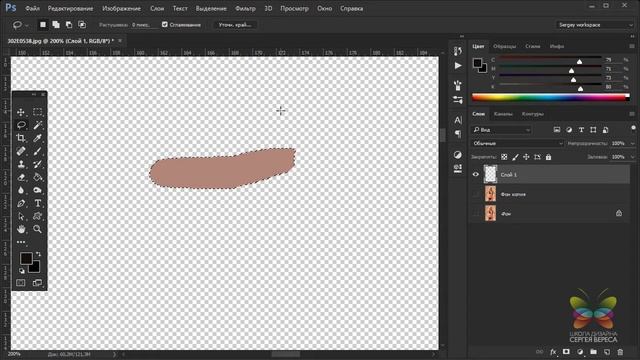Delete the selected layer with trash icon
This screenshot has width=640, height=360.
click(x=620, y=352)
